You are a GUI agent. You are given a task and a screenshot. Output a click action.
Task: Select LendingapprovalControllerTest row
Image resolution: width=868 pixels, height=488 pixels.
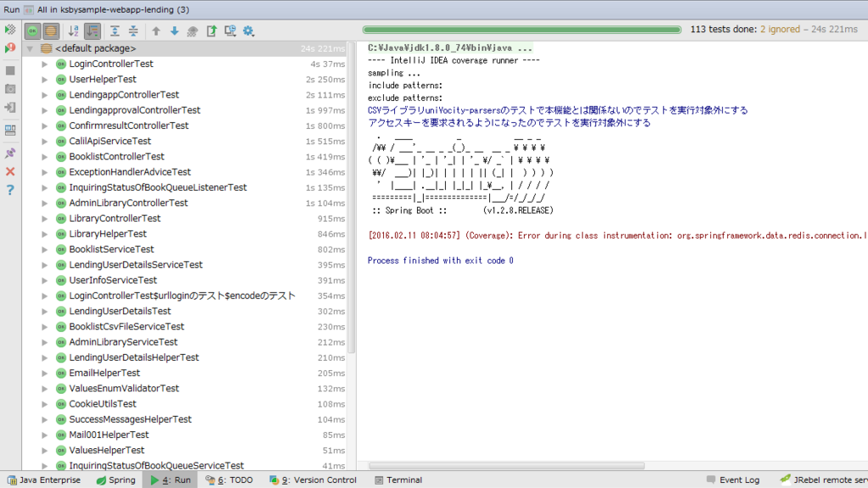[x=185, y=111]
